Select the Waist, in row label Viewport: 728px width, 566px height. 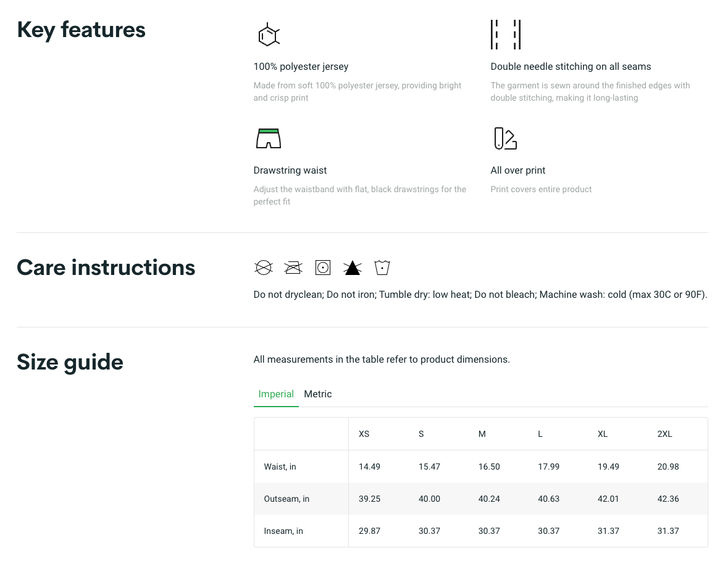pos(280,467)
